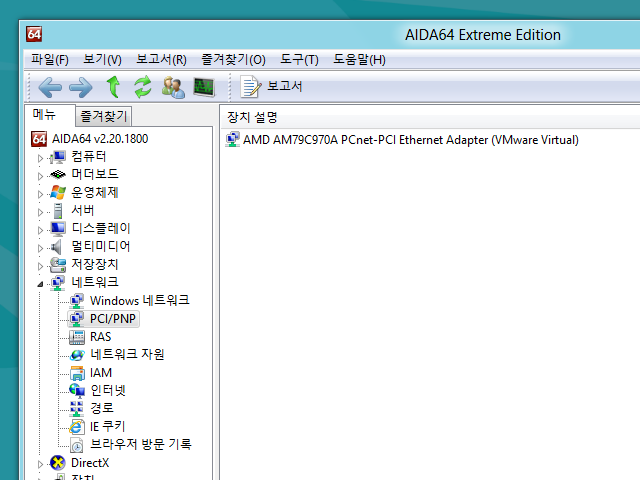Select 브라우저 방문 기록 in the tree
Screen dimensions: 640x480
140,444
